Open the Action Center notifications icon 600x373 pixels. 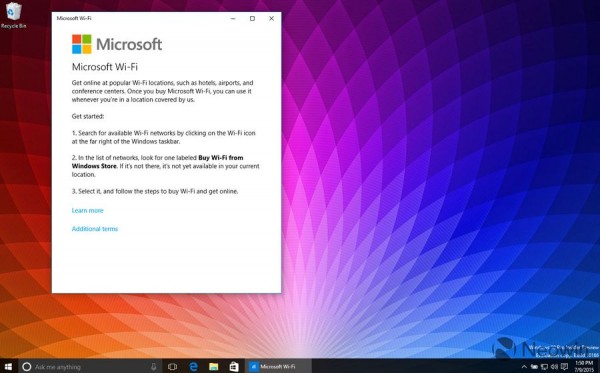pos(564,367)
